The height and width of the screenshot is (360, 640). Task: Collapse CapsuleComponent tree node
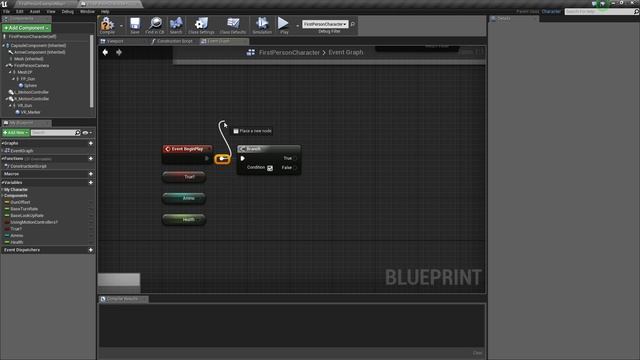click(x=4, y=46)
